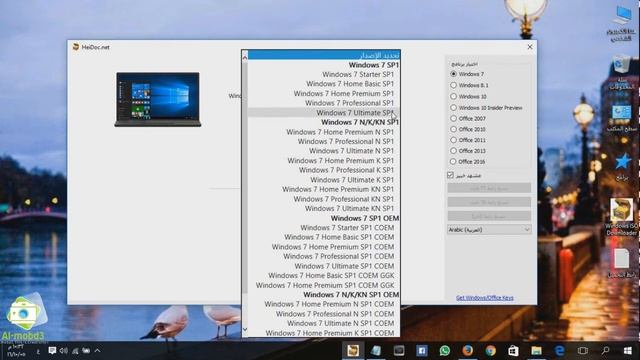Launch Microsoft Edge from the taskbar

coord(560,351)
